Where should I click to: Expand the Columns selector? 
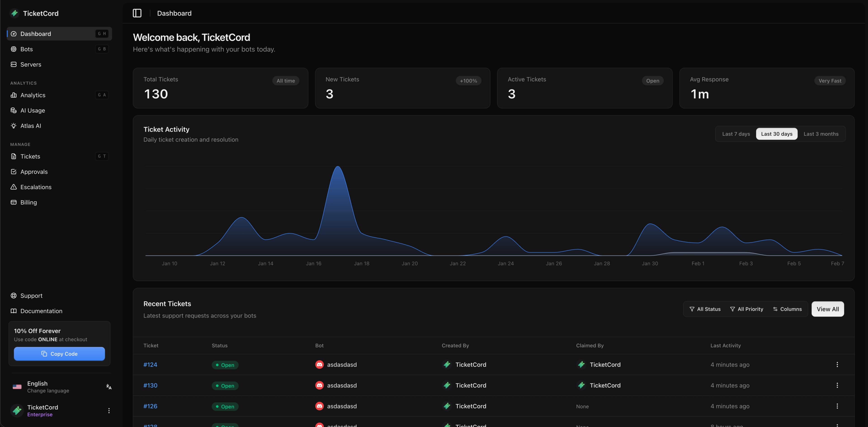[787, 309]
